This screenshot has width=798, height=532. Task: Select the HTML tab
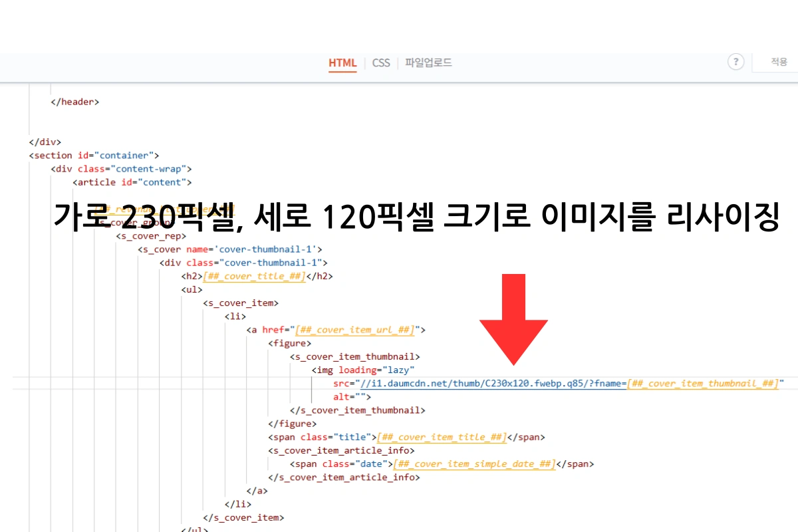pyautogui.click(x=342, y=63)
